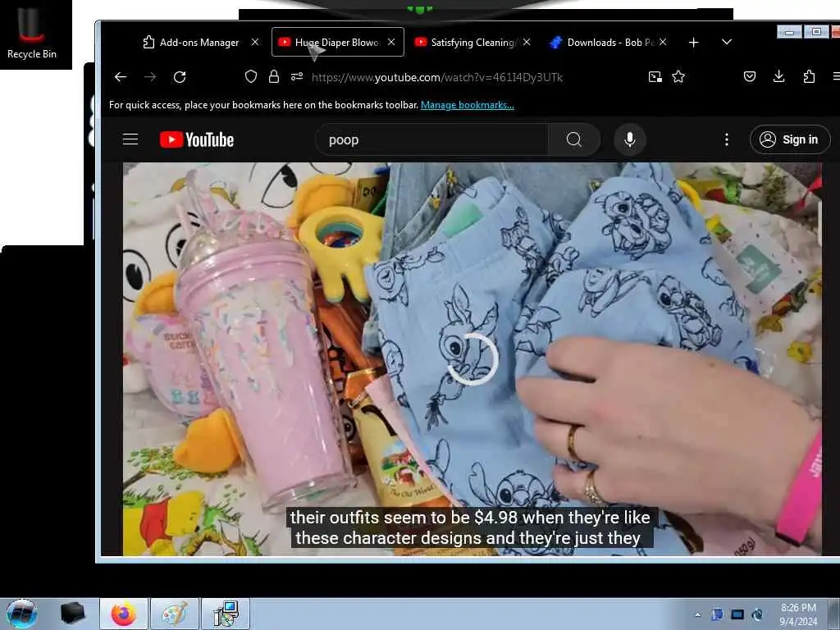Open the Firefox downloads panel
This screenshot has width=840, height=630.
click(x=779, y=76)
